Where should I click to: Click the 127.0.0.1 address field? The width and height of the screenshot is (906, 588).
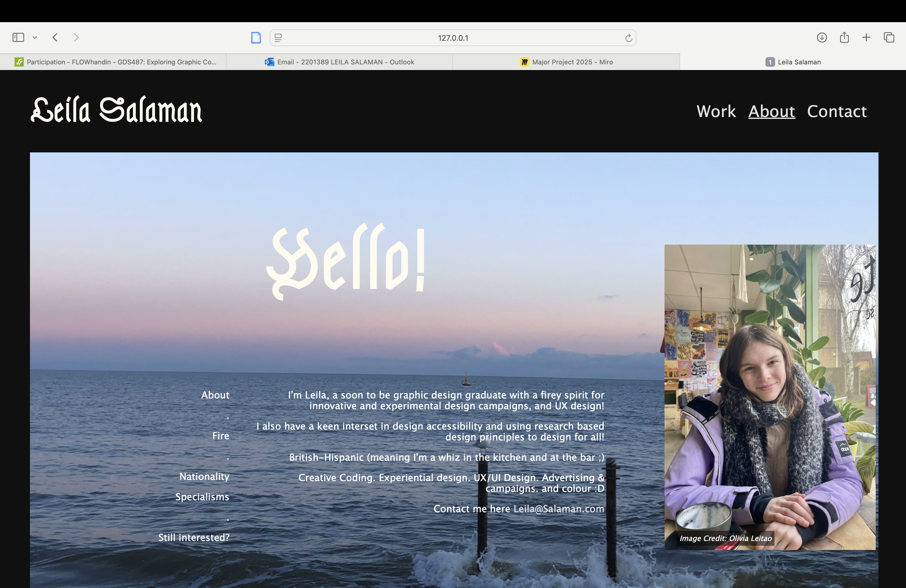point(453,38)
